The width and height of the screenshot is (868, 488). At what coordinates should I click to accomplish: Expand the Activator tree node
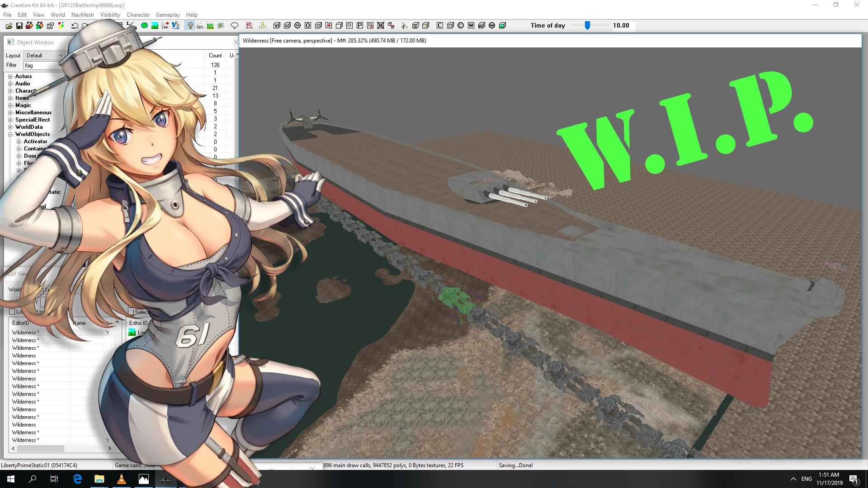[19, 142]
